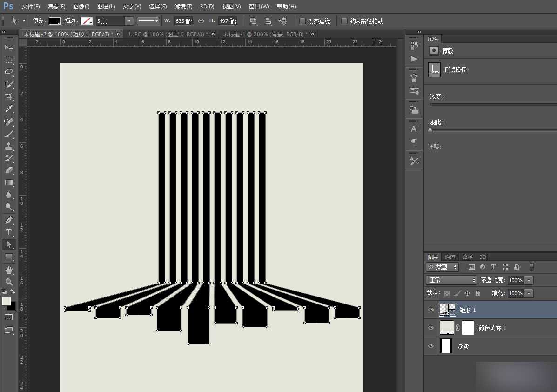Switch to the 1.JPG document tab

(x=167, y=34)
